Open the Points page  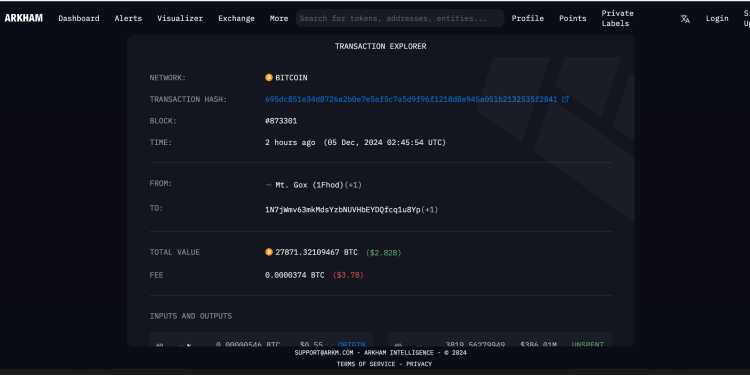573,18
